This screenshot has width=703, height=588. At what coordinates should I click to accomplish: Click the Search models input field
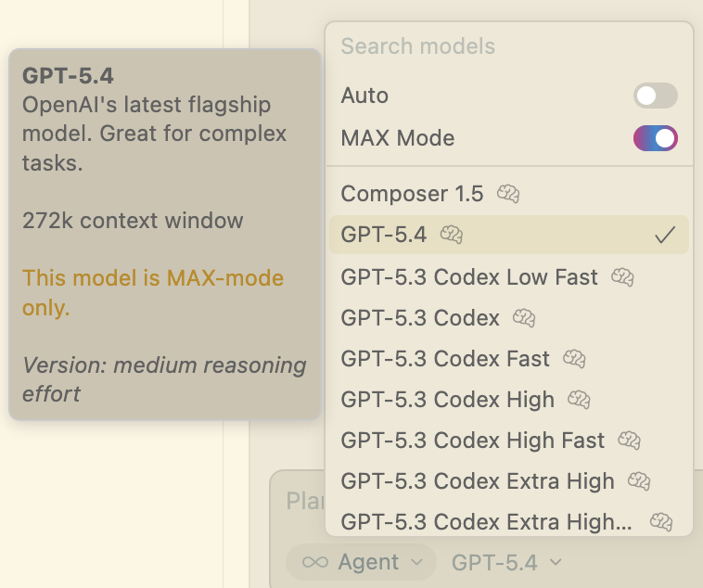click(508, 46)
